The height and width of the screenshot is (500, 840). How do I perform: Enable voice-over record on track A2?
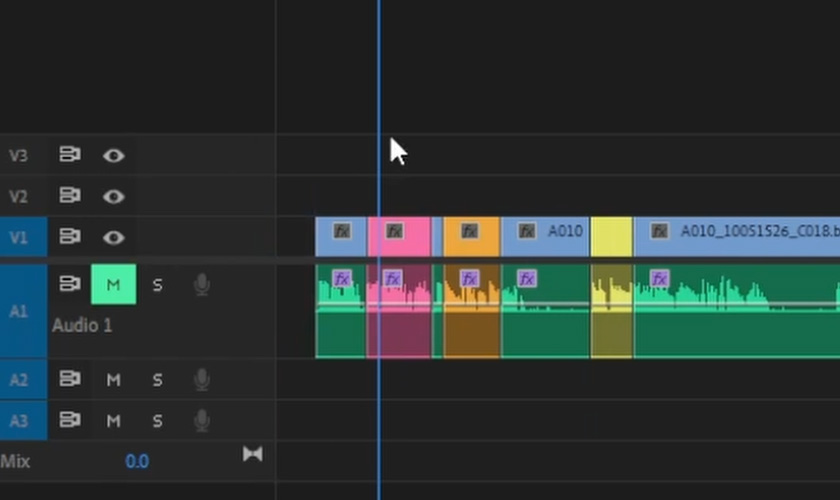[x=202, y=379]
